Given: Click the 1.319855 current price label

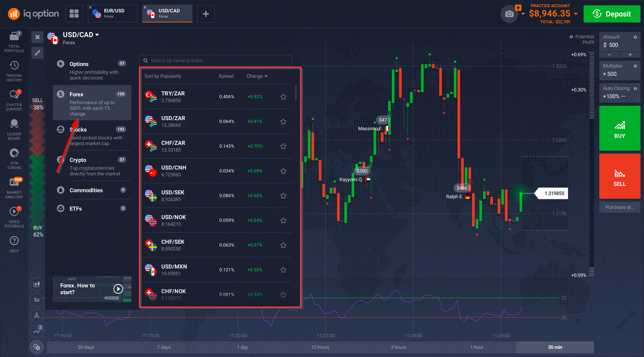Looking at the screenshot, I should click(552, 193).
